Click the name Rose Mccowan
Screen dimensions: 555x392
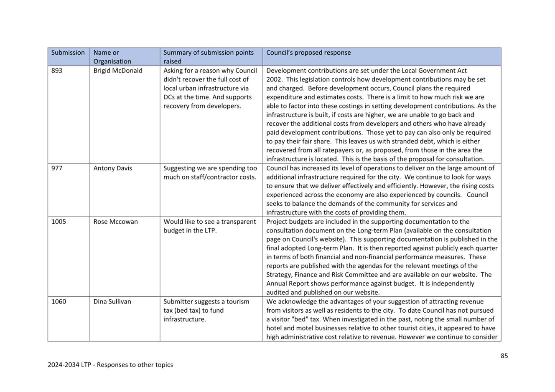click(x=115, y=222)
